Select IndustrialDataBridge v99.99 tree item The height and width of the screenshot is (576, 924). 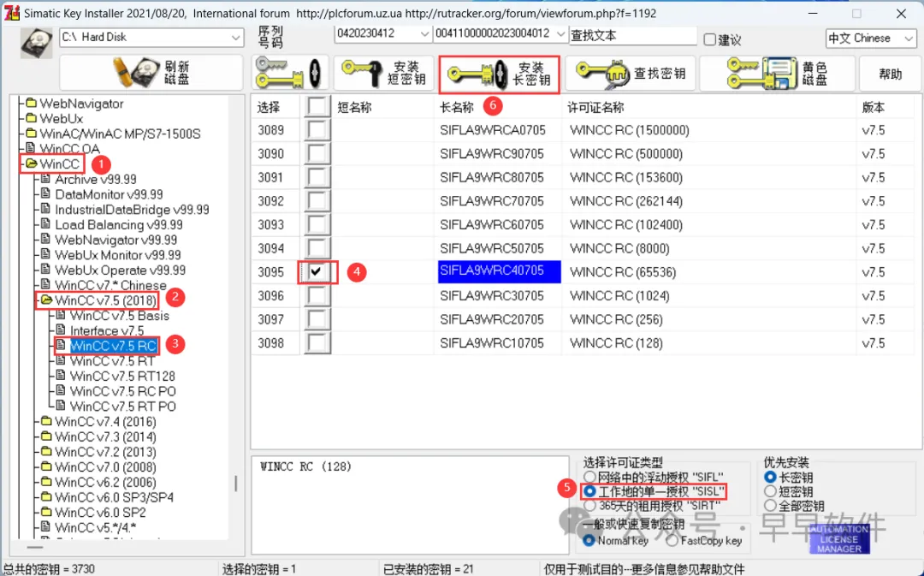tap(132, 210)
